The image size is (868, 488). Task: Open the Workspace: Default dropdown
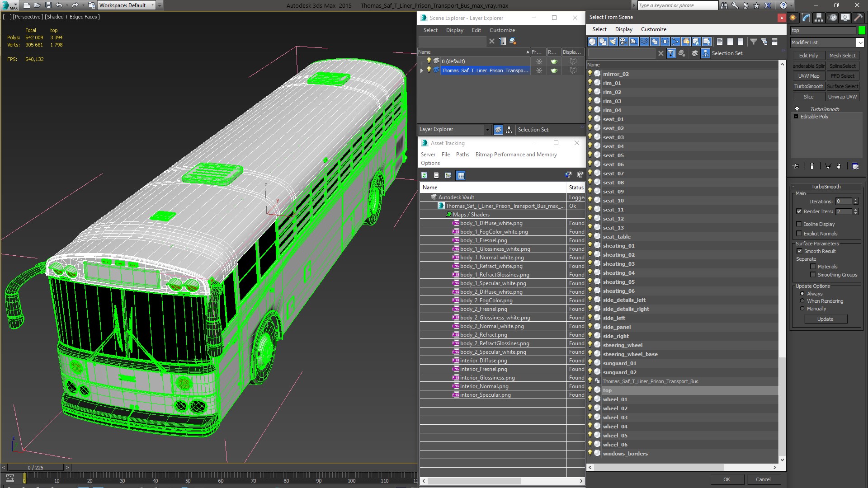point(127,5)
